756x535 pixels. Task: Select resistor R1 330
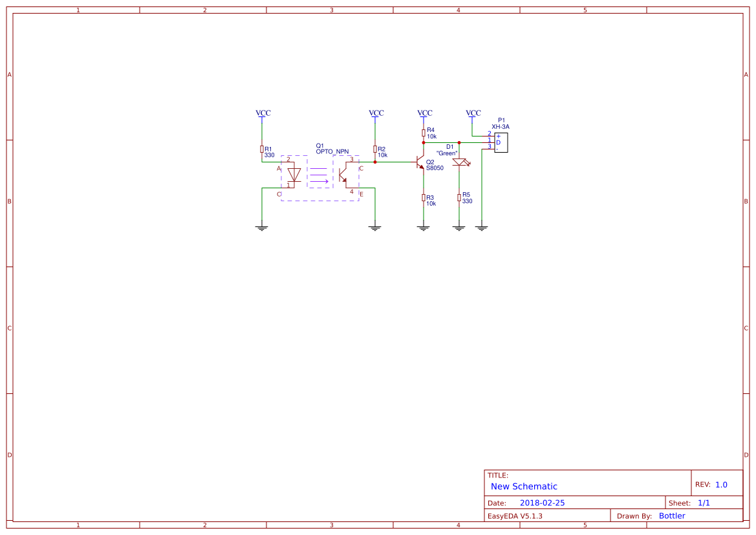coord(261,147)
